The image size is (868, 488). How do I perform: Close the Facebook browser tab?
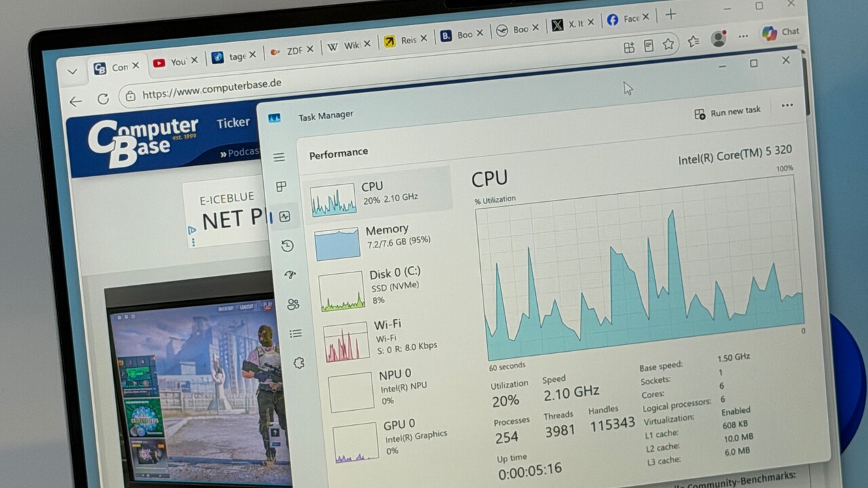point(646,18)
